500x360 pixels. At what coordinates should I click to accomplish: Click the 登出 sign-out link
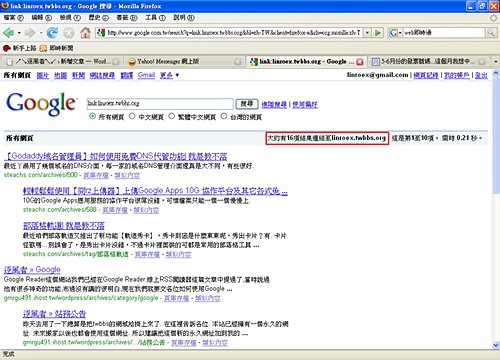[481, 75]
